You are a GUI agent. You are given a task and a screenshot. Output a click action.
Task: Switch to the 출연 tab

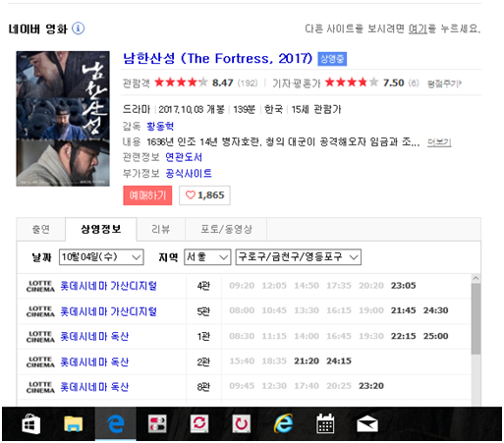(41, 229)
